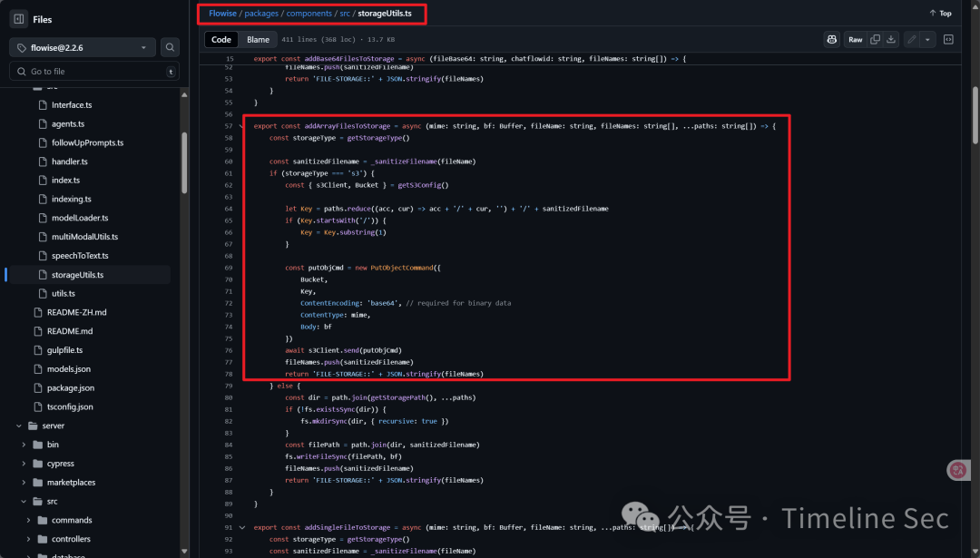Expand the controllers folder chevron
The width and height of the screenshot is (980, 558).
point(28,539)
